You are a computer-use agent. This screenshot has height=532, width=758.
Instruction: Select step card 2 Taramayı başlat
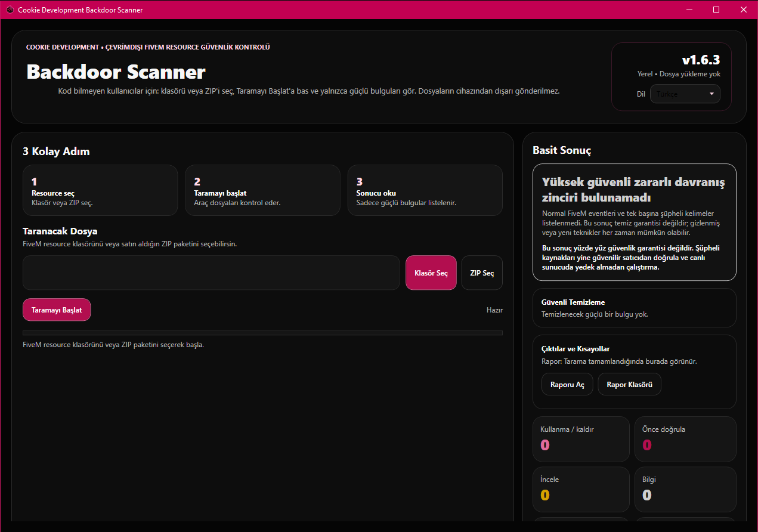[262, 190]
